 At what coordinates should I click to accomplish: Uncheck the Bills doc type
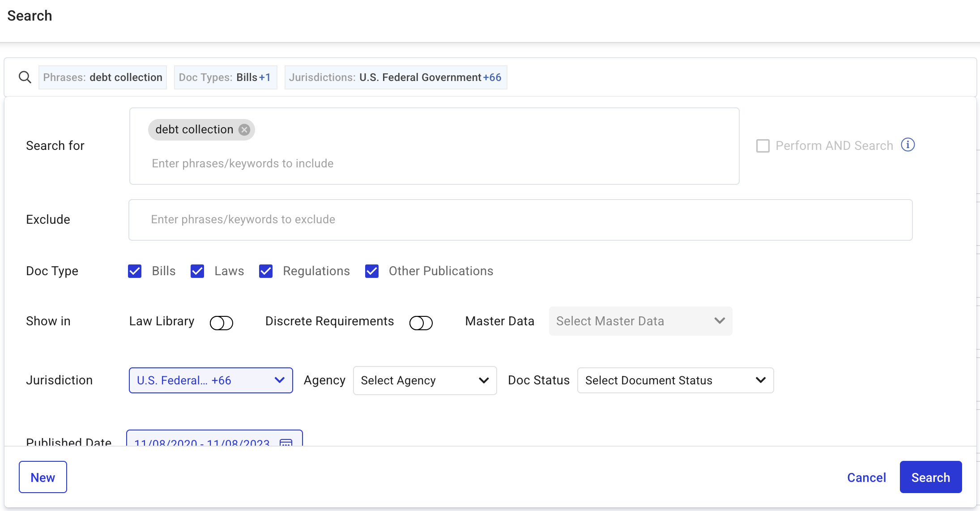135,271
